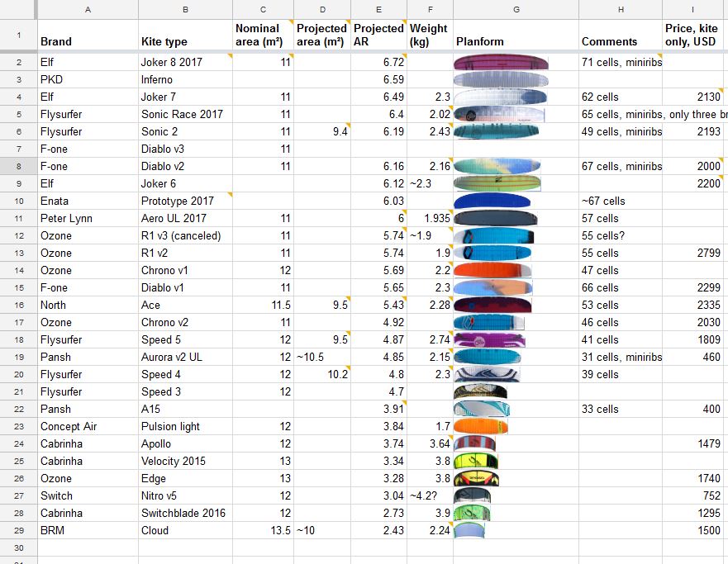The height and width of the screenshot is (564, 728).
Task: Click the Switchblade 2016 planform image
Action: click(x=472, y=513)
